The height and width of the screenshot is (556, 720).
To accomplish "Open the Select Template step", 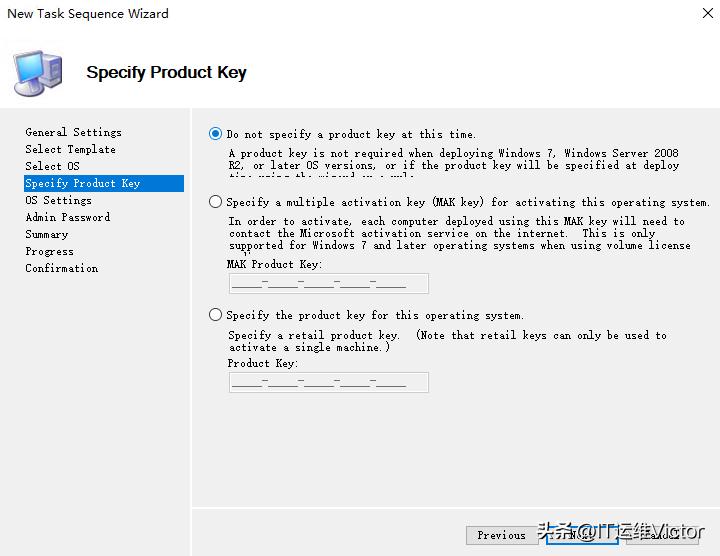I will [x=70, y=149].
